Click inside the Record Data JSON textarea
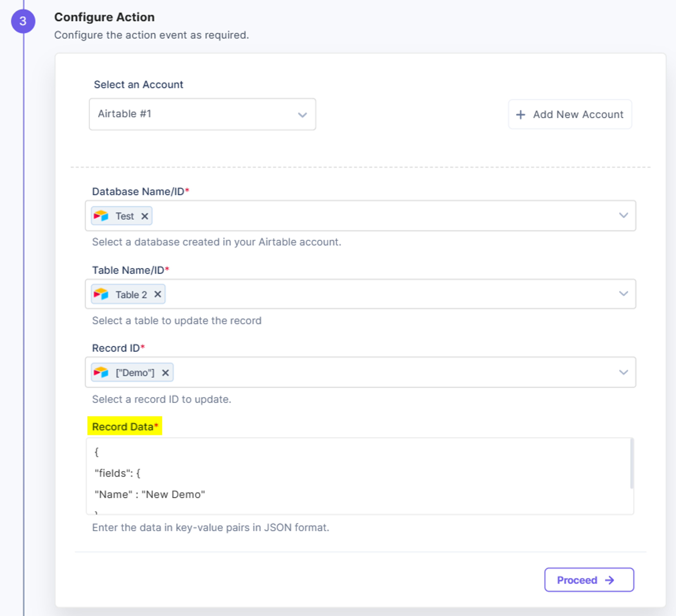The height and width of the screenshot is (616, 676). [358, 476]
